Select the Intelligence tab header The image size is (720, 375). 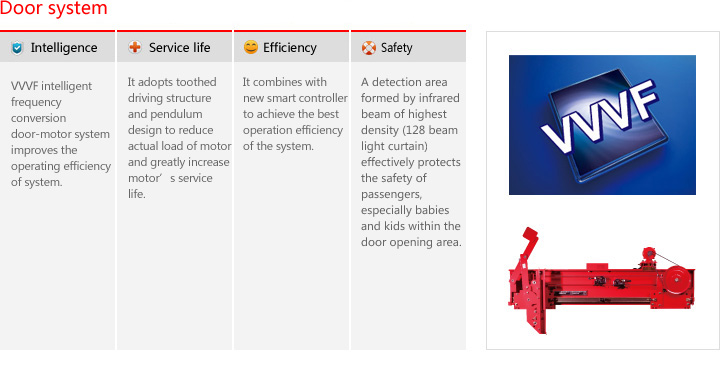coord(57,47)
